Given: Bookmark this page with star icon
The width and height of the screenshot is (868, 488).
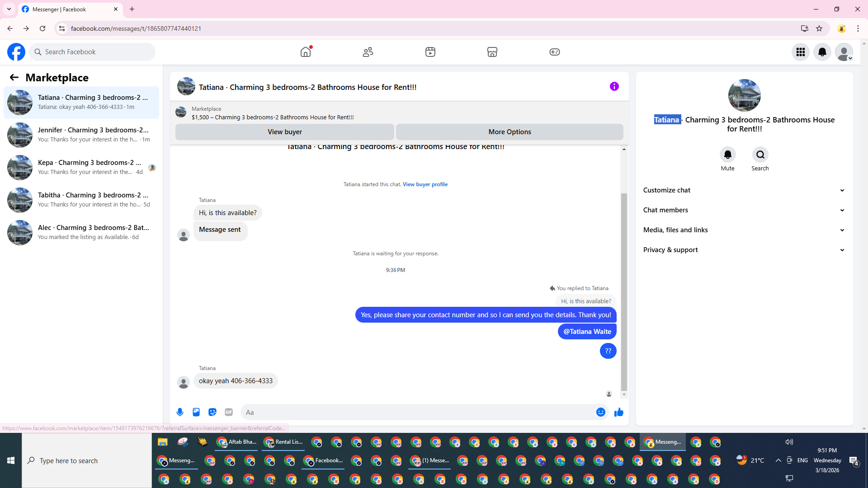Looking at the screenshot, I should (819, 28).
